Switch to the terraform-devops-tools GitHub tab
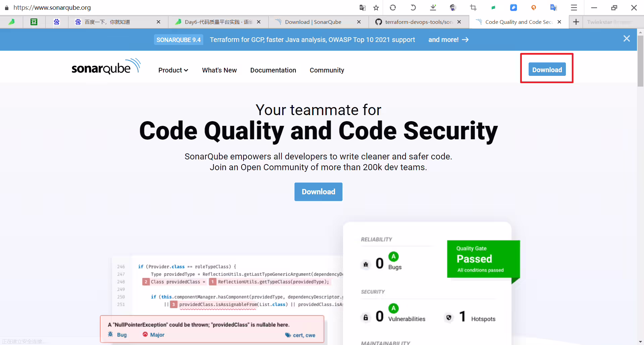The width and height of the screenshot is (644, 345). pyautogui.click(x=419, y=22)
